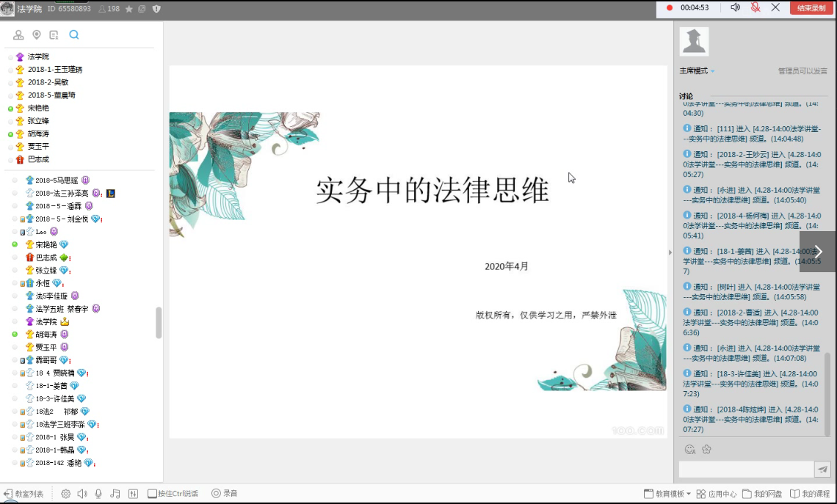The height and width of the screenshot is (504, 837).
Task: Click the flower gift icon in chat
Action: (x=706, y=449)
